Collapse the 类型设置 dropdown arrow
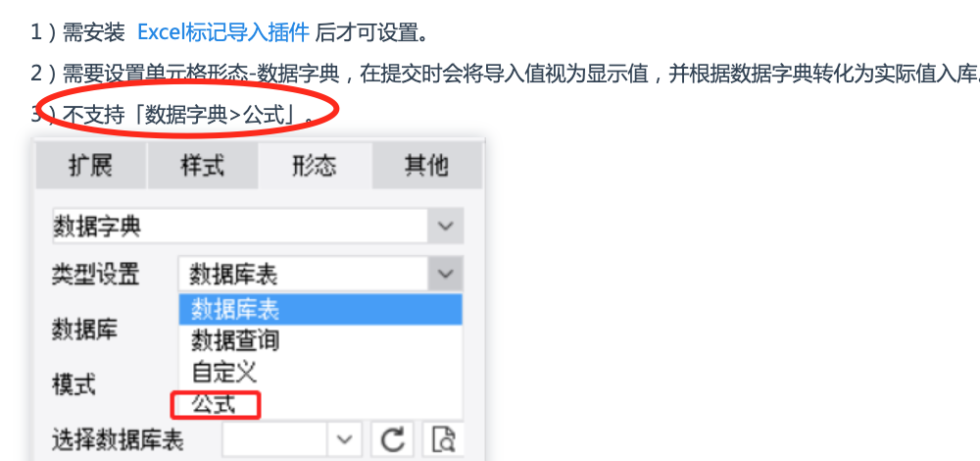The image size is (980, 461). [x=446, y=274]
